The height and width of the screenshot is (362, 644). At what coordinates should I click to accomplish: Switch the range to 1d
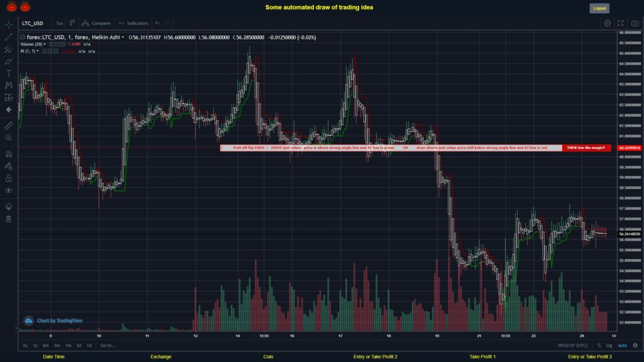(89, 346)
